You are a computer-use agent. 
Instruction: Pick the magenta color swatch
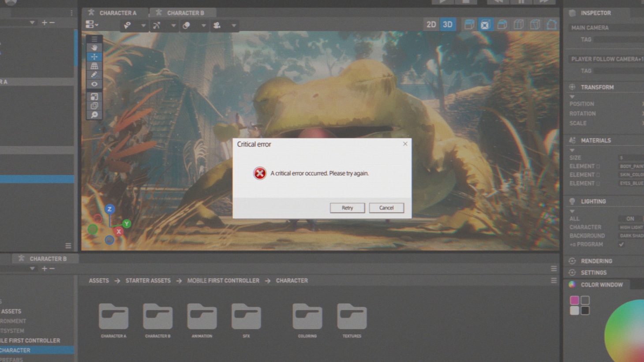[x=574, y=300]
